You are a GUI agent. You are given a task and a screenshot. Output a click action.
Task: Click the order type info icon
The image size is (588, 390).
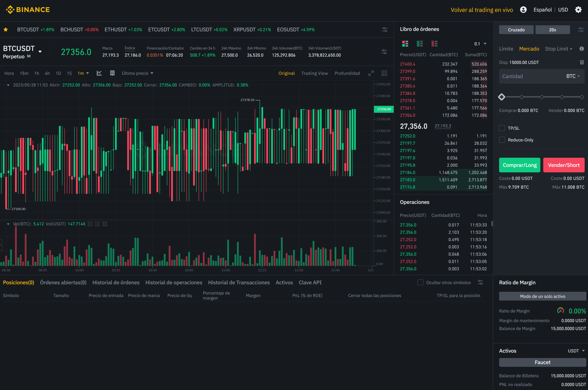click(x=582, y=49)
